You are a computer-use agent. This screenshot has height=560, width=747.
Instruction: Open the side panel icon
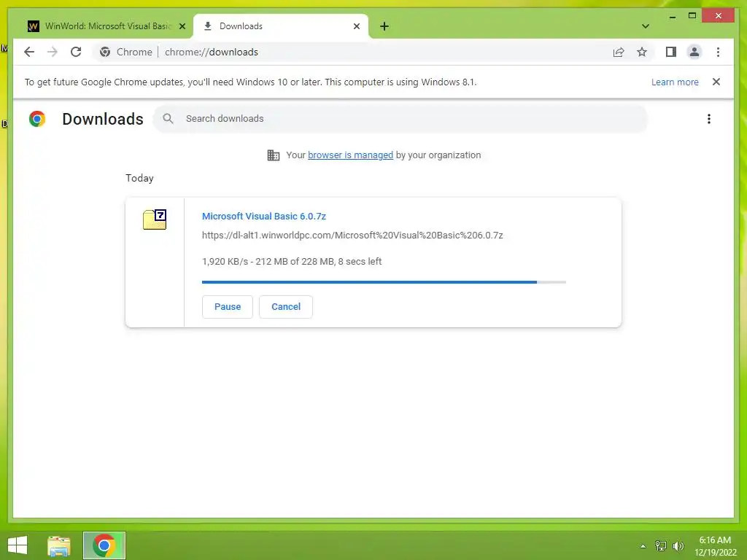point(671,52)
